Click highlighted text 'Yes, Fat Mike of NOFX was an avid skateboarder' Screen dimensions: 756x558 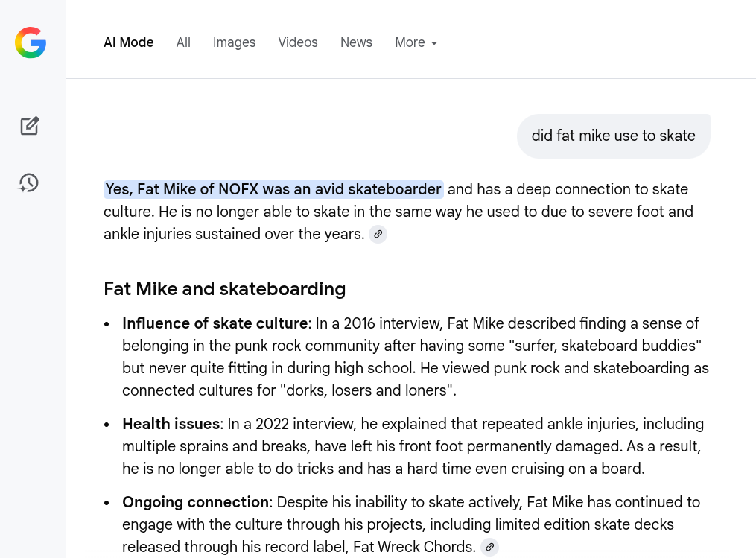(x=273, y=189)
